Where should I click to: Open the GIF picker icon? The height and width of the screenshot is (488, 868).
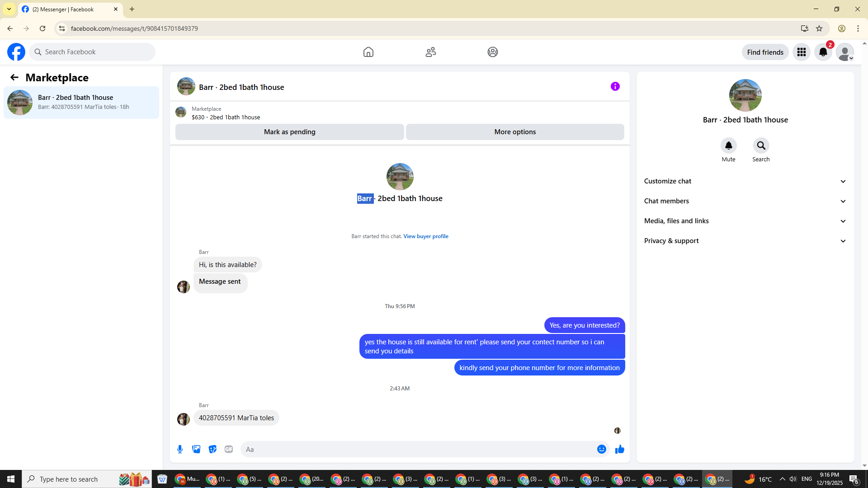point(229,449)
